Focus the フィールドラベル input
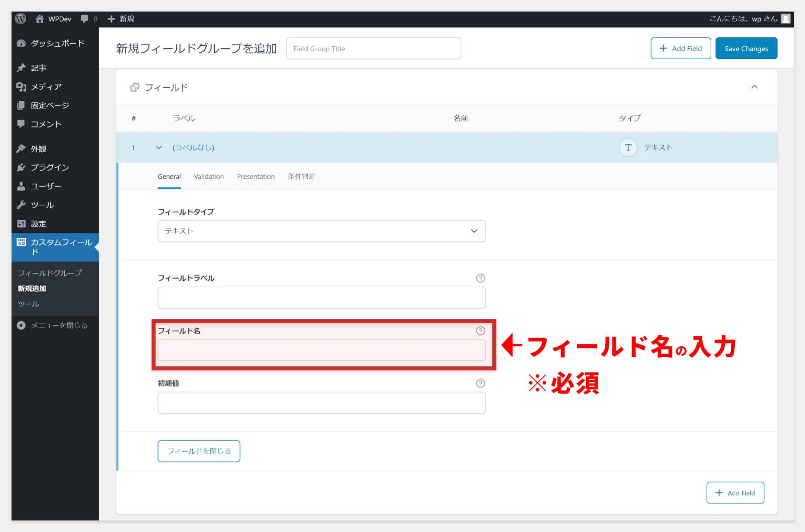Screen dimensions: 805x532 [322, 298]
